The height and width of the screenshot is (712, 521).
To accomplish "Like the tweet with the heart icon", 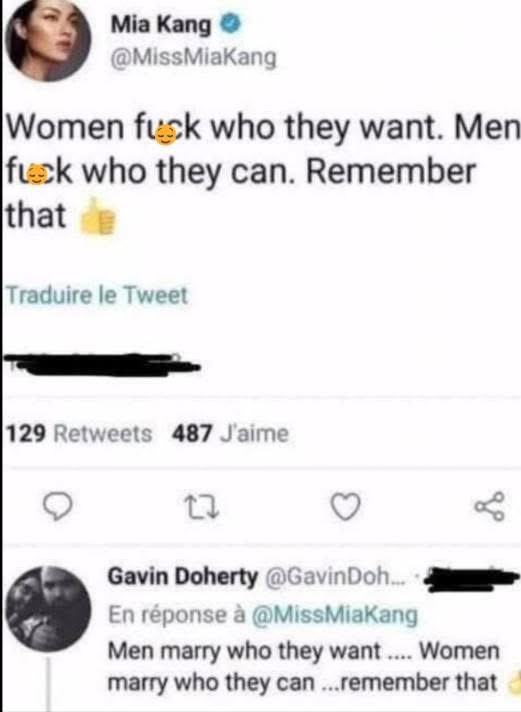I will 345,506.
